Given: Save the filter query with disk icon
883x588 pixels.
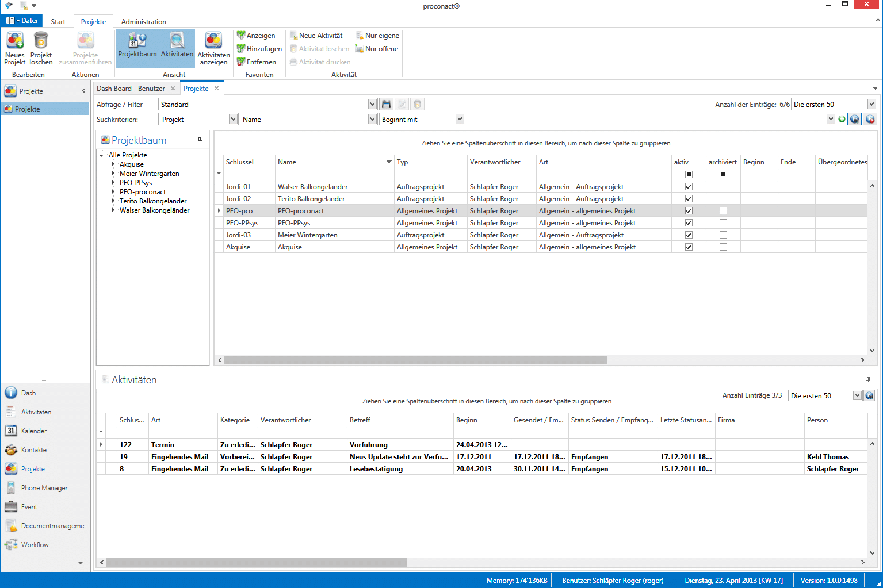Looking at the screenshot, I should pyautogui.click(x=387, y=104).
